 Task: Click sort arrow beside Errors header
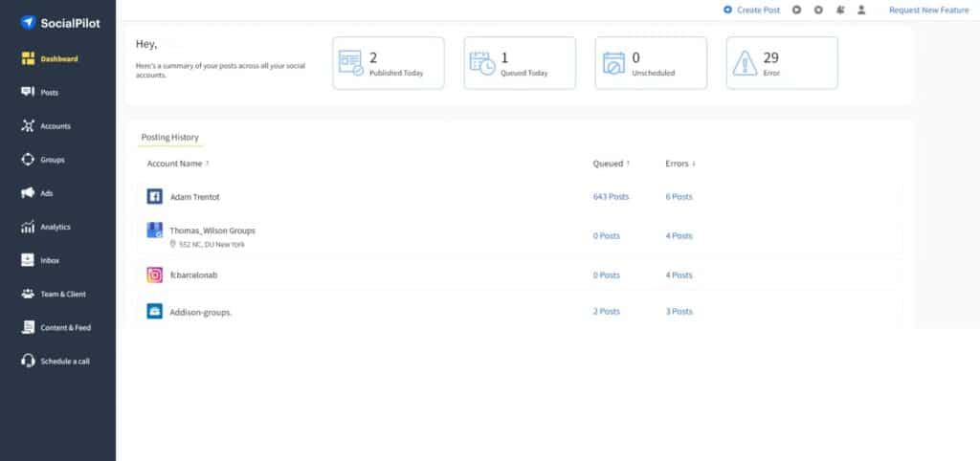point(694,164)
